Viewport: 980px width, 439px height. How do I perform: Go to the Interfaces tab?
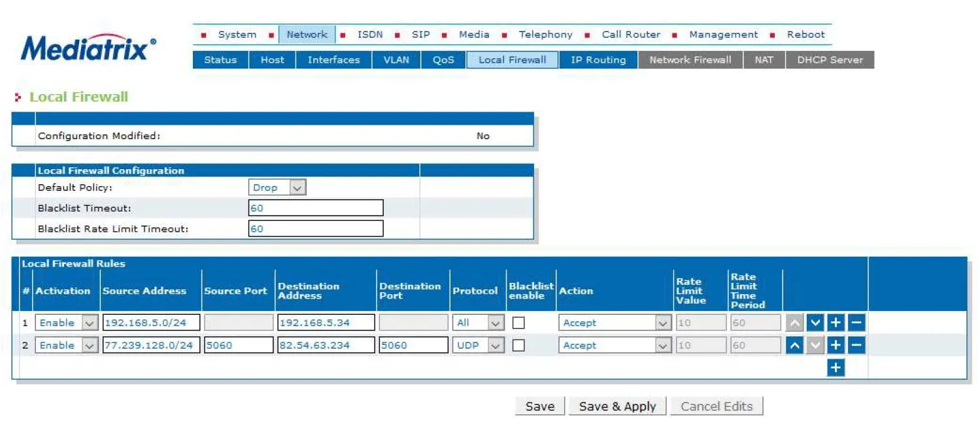click(333, 60)
